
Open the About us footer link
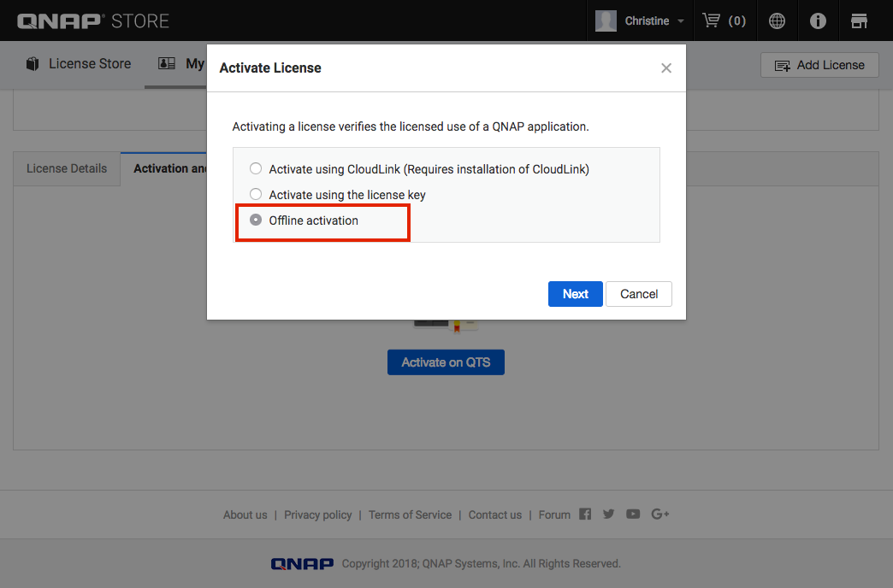tap(245, 514)
